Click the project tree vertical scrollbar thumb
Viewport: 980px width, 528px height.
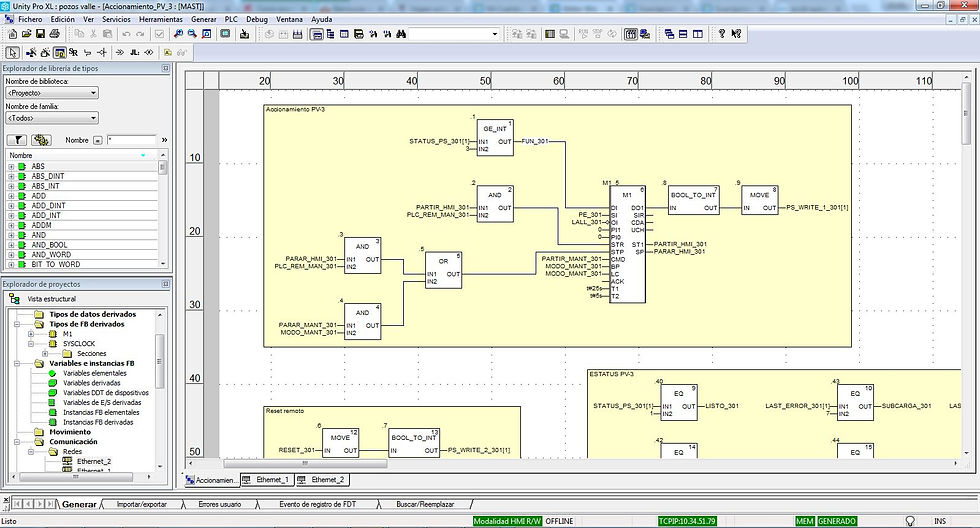pyautogui.click(x=159, y=361)
